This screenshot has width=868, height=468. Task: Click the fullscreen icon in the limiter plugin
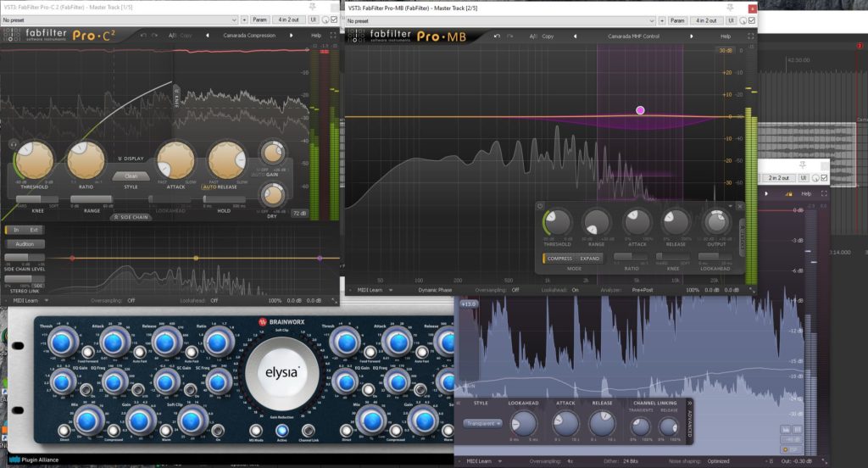pyautogui.click(x=824, y=193)
